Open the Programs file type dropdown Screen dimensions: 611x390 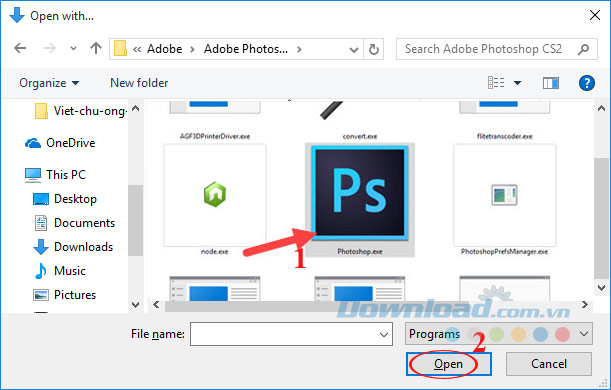498,334
